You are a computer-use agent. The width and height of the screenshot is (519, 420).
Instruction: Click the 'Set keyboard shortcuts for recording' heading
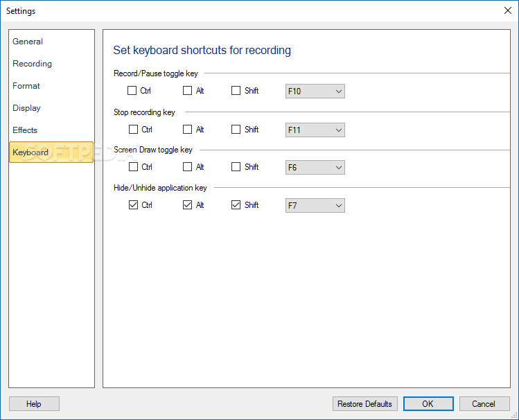(202, 50)
